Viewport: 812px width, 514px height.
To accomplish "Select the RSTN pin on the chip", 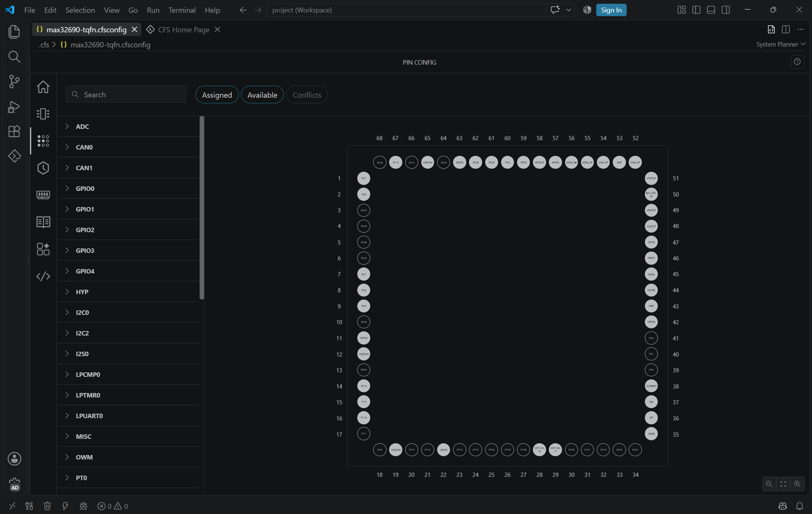I will [x=523, y=162].
